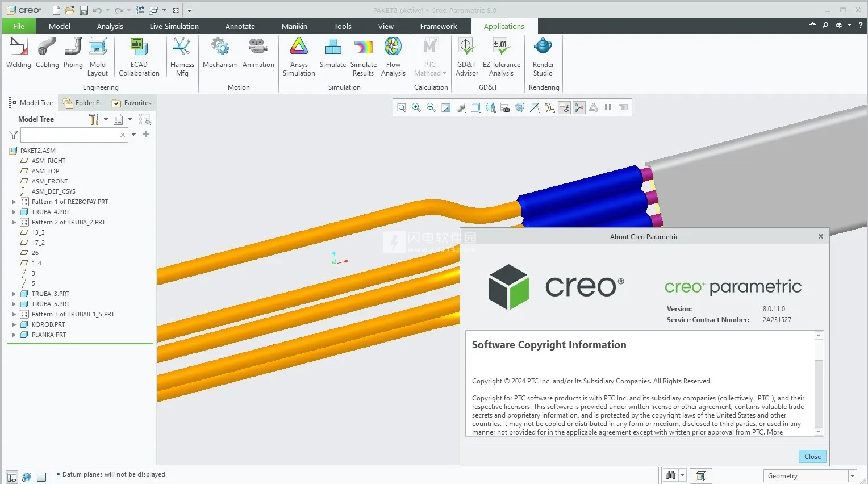
Task: Click Repaint icon in graphics toolbar
Action: coord(446,107)
